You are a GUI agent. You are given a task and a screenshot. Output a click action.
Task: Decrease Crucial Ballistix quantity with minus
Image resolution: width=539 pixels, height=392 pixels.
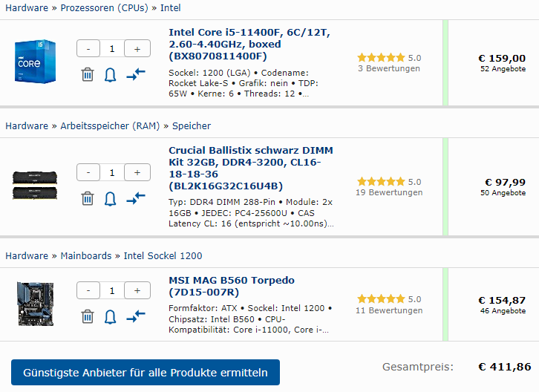(x=88, y=172)
